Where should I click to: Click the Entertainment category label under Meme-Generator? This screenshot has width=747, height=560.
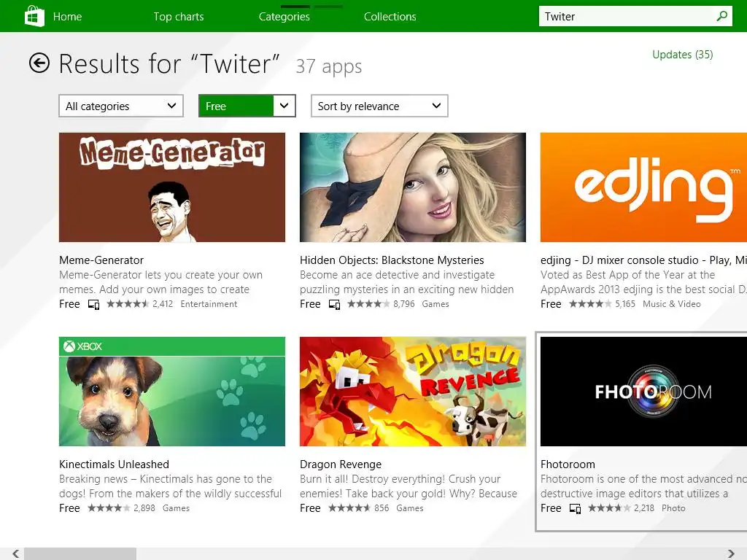(x=209, y=304)
